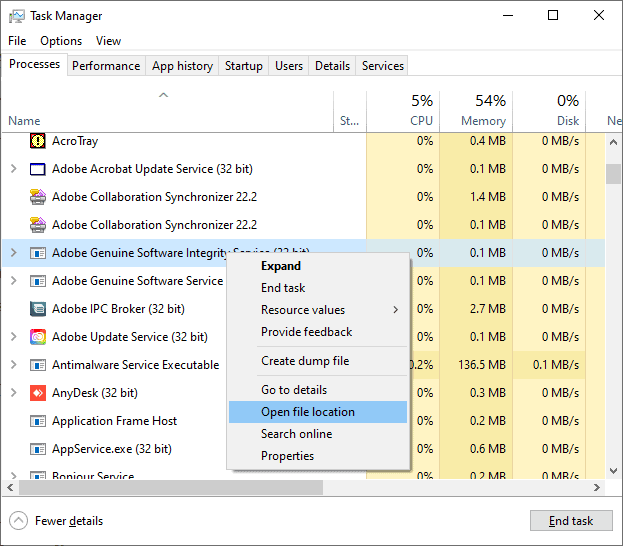Viewport: 623px width, 546px height.
Task: Expand the AnyDesk (32 bit) group
Action: (14, 393)
